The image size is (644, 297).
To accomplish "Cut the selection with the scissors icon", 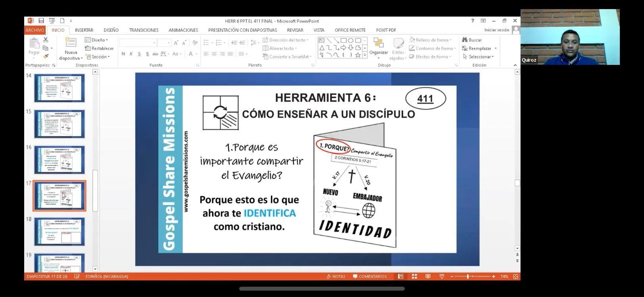I will click(46, 40).
